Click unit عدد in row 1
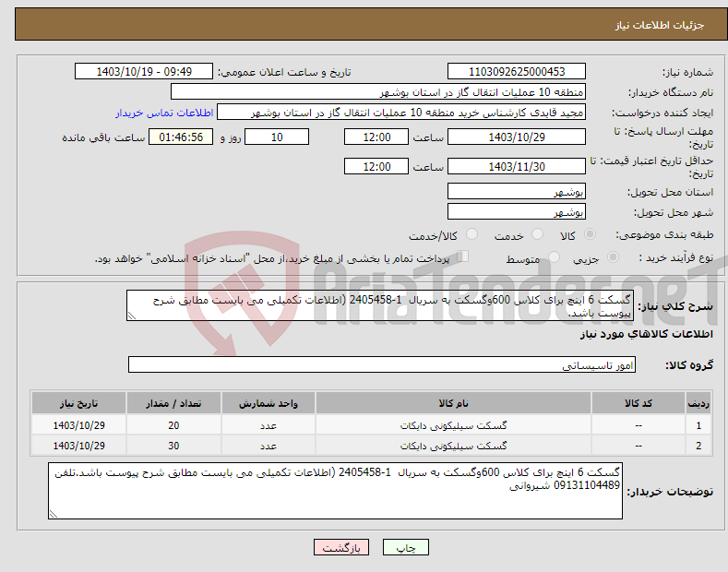728x572 pixels. [x=269, y=425]
